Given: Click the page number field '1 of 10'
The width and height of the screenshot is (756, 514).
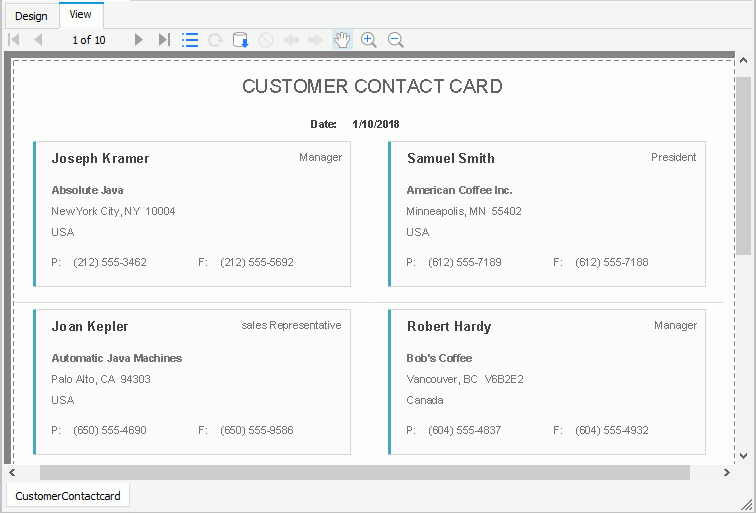Looking at the screenshot, I should [x=89, y=40].
